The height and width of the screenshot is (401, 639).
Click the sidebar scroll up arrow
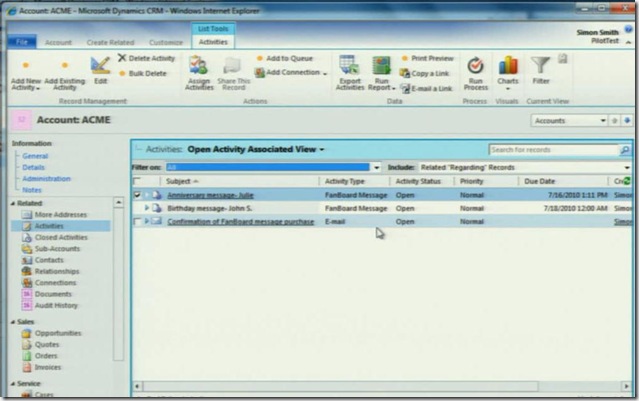click(x=119, y=203)
